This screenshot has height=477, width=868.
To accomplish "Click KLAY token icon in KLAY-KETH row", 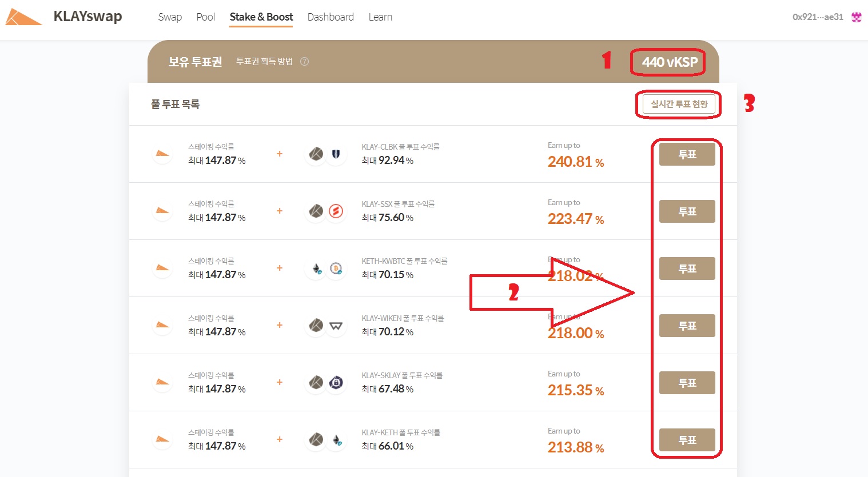I will [x=316, y=439].
